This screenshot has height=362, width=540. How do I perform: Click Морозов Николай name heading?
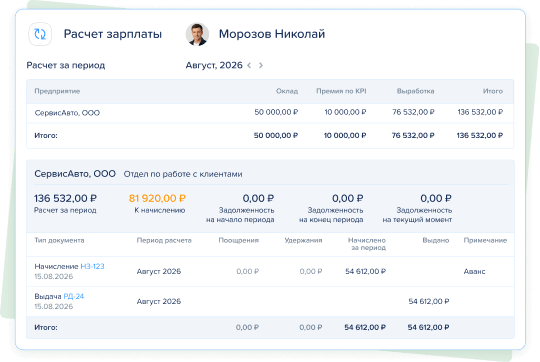pyautogui.click(x=272, y=34)
